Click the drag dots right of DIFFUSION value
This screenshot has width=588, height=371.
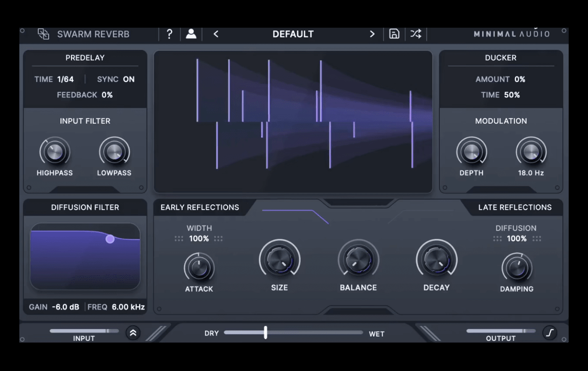coord(537,239)
